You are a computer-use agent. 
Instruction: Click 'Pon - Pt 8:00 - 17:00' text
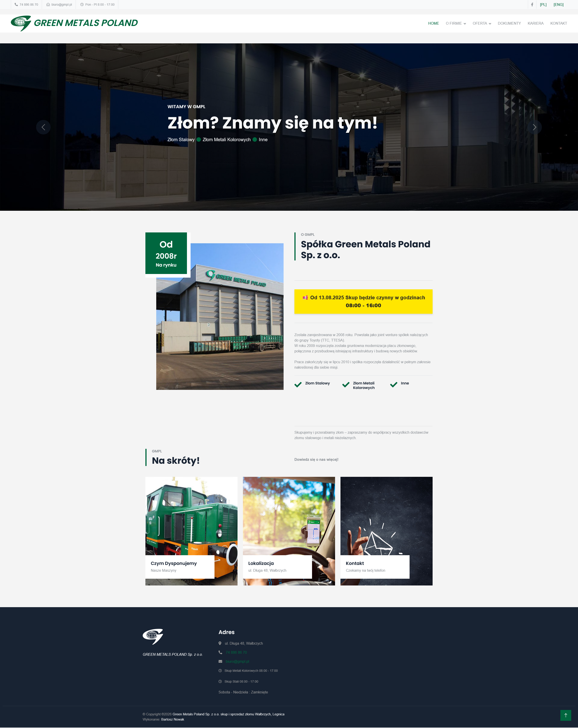tap(100, 5)
